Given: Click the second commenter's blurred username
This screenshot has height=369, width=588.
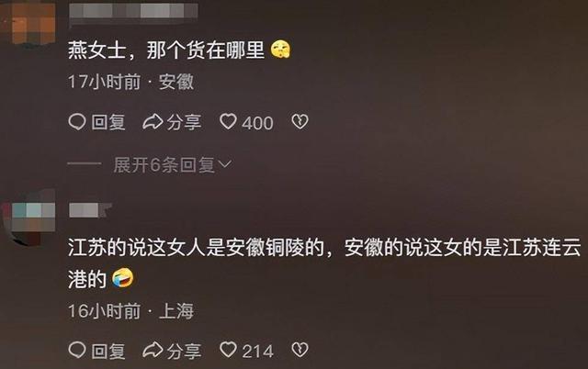Looking at the screenshot, I should tap(90, 210).
